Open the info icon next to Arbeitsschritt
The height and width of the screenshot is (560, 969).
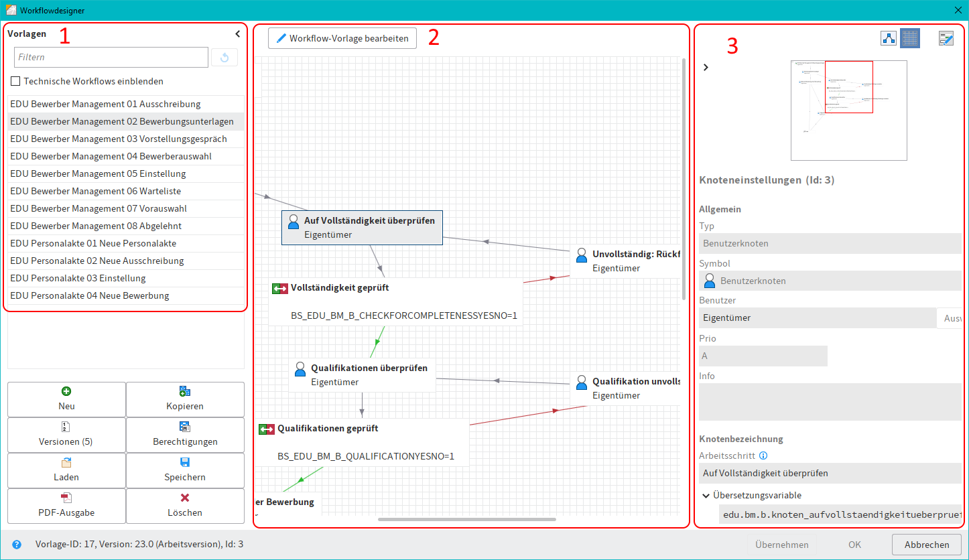tap(762, 456)
